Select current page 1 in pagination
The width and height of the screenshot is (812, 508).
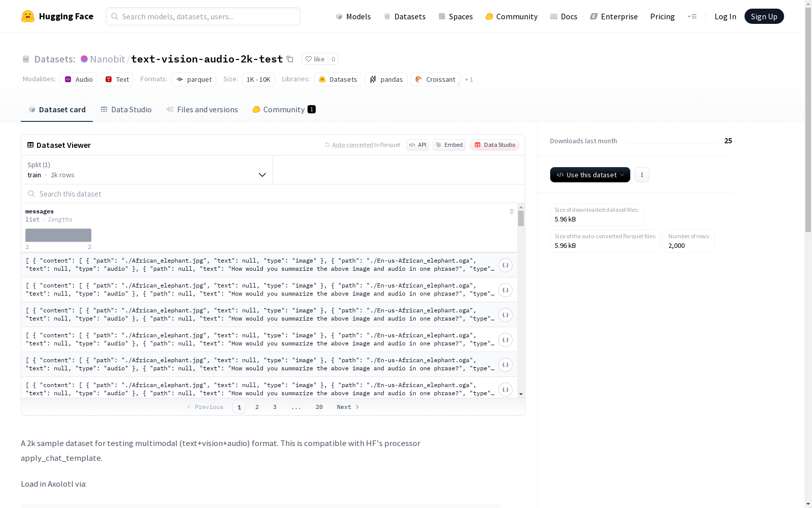(239, 407)
